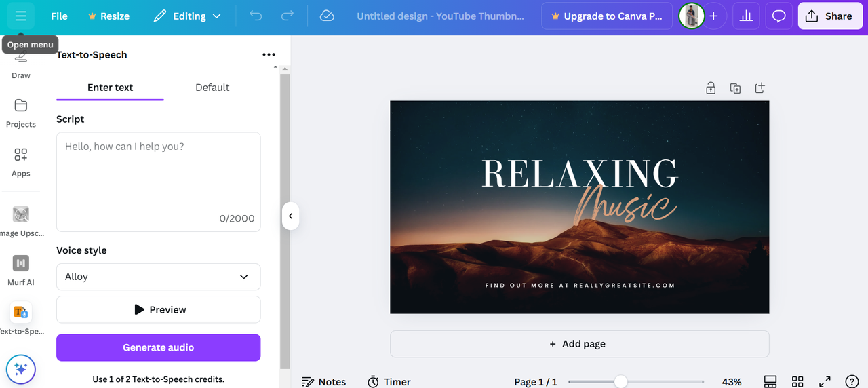Click Upgrade to Canva Pro button
This screenshot has height=388, width=868.
point(607,16)
